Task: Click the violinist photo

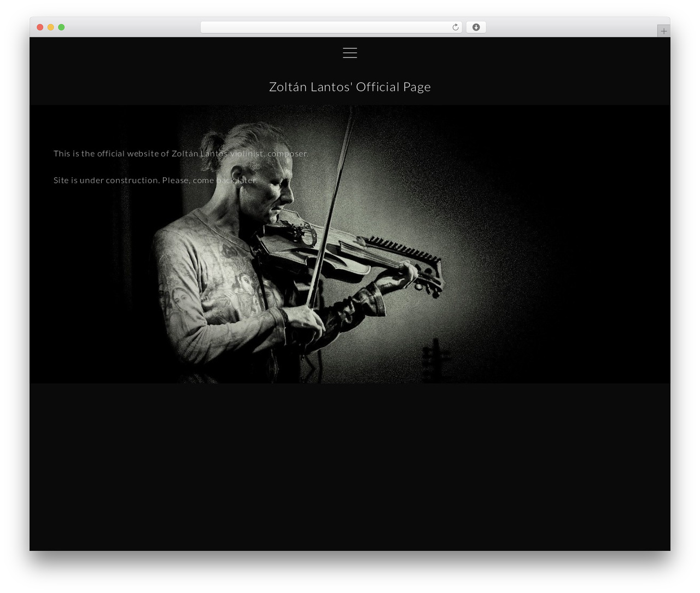Action: click(350, 244)
